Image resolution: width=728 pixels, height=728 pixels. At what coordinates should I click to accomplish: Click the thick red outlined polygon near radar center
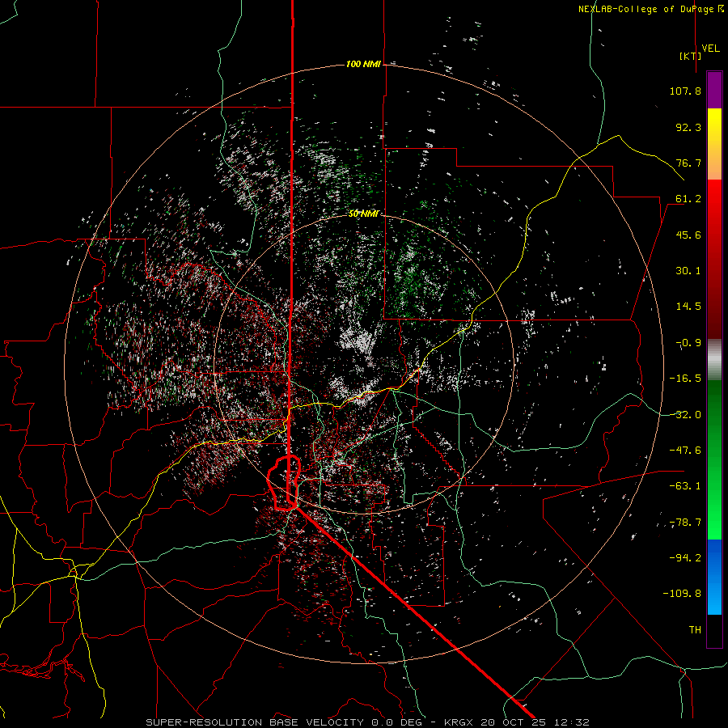click(x=284, y=483)
